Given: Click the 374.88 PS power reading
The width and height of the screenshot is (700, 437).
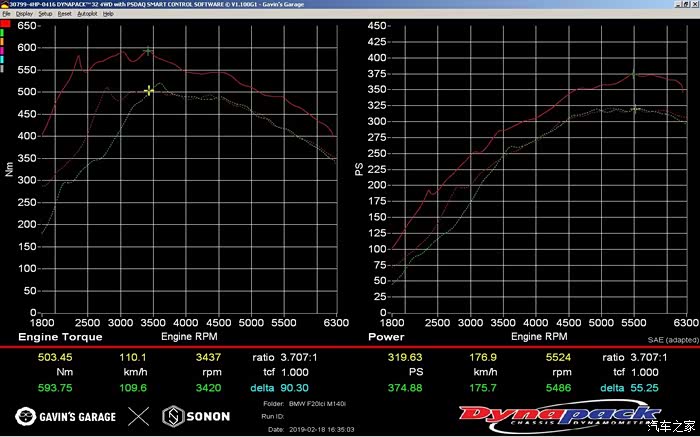Looking at the screenshot, I should pyautogui.click(x=390, y=388).
